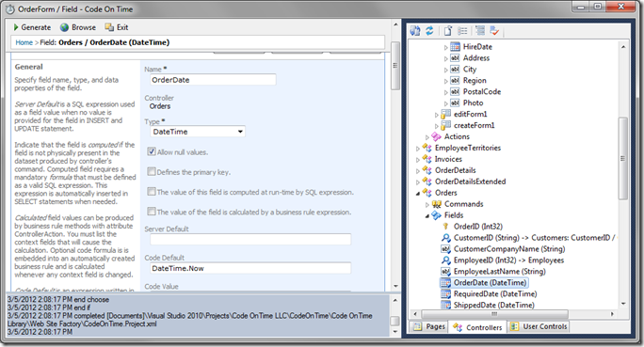Viewport: 644px width, 347px height.
Task: Switch to the User Controls tab
Action: (539, 326)
